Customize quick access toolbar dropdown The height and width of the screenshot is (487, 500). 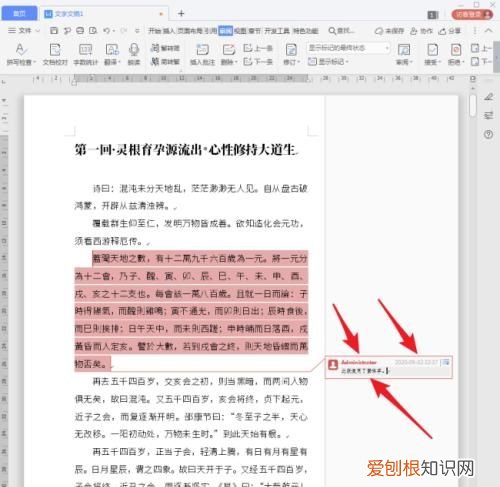137,31
